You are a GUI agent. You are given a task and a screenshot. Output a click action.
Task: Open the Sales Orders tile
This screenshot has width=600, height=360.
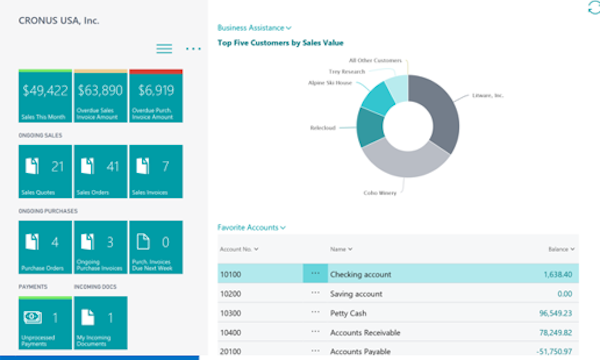pyautogui.click(x=101, y=171)
